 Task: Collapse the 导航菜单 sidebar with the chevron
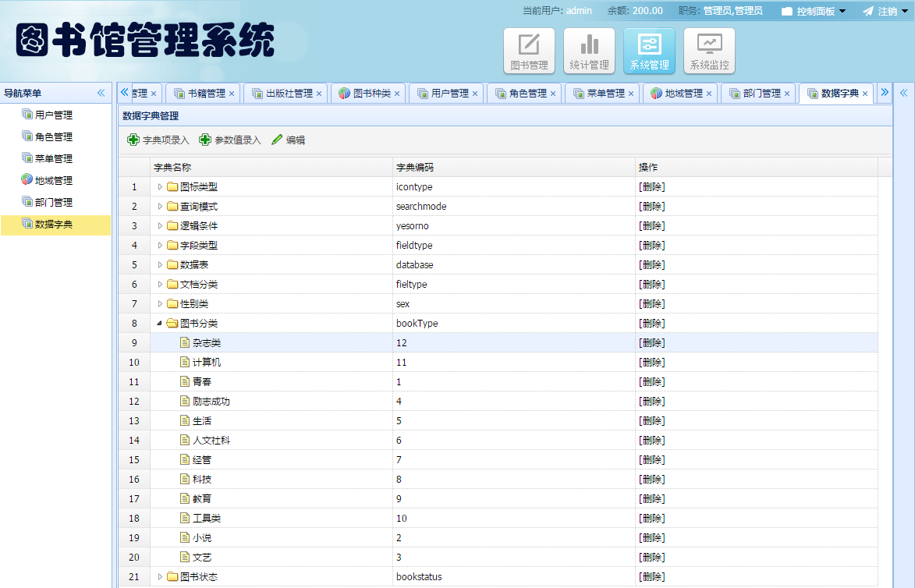[100, 93]
